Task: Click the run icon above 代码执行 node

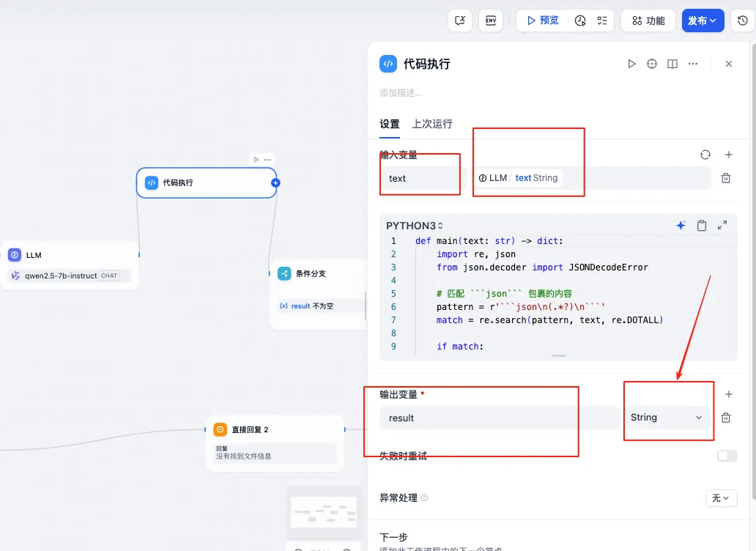Action: pos(256,160)
